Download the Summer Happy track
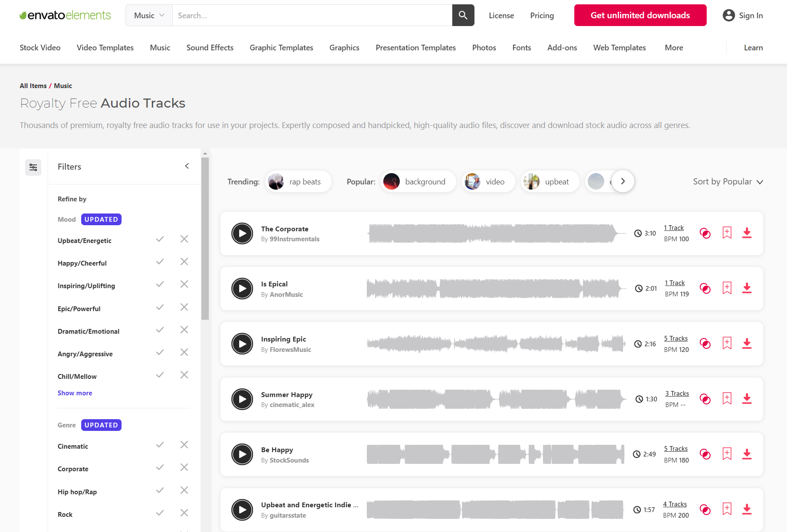The height and width of the screenshot is (532, 787). click(x=747, y=398)
